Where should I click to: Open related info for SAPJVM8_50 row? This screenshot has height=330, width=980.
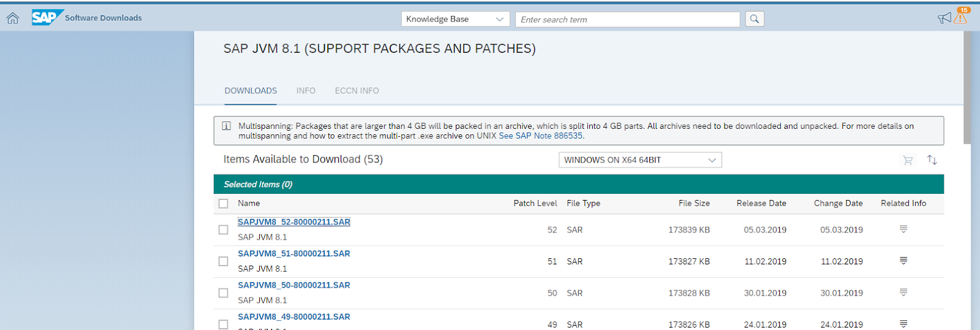[x=903, y=293]
